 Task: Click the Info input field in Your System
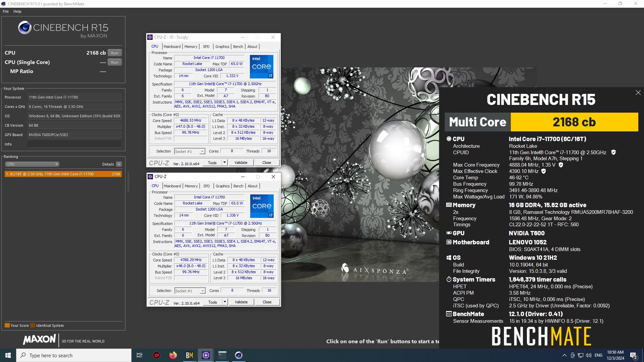74,144
